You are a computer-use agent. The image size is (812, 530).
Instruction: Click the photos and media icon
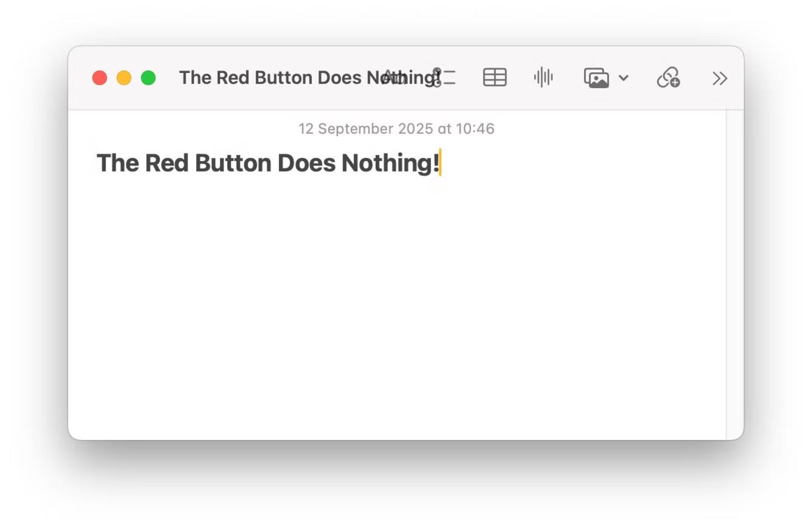[596, 78]
